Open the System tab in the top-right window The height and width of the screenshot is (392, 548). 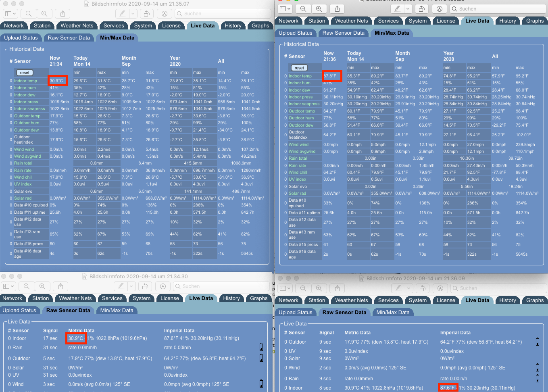pos(418,21)
